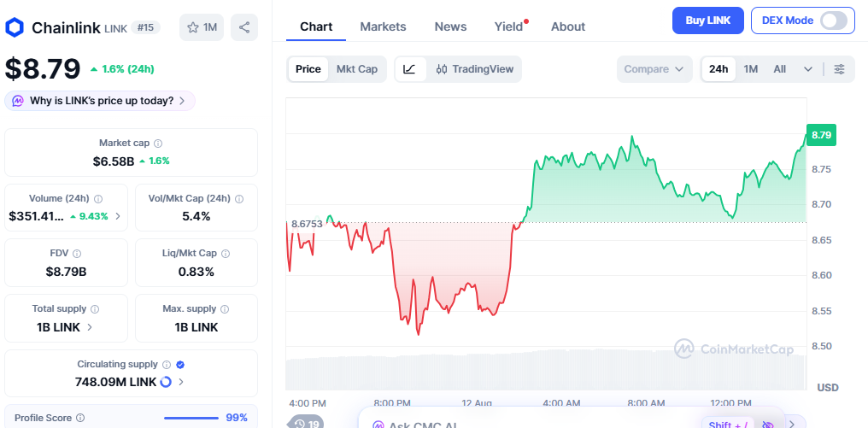This screenshot has height=428, width=868.
Task: Toggle DEX Mode switch
Action: 834,21
